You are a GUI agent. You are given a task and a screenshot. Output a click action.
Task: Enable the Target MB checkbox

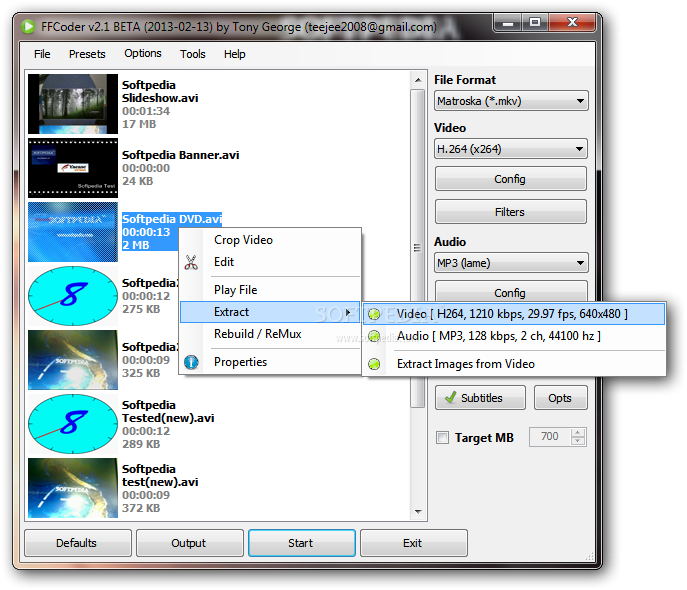pos(442,437)
